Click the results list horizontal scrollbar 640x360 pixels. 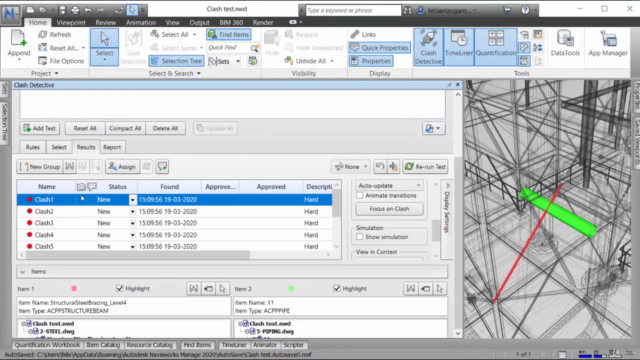coord(138,255)
